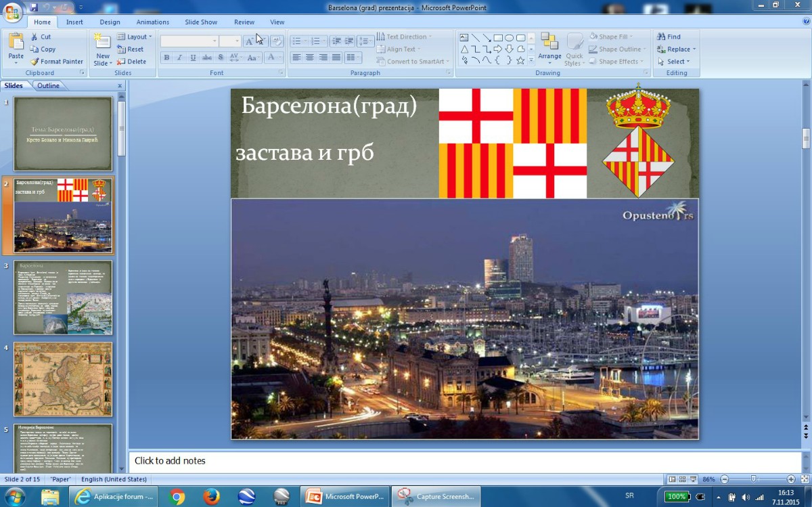The height and width of the screenshot is (507, 812).
Task: Click the Format Painter brush icon
Action: click(x=35, y=62)
